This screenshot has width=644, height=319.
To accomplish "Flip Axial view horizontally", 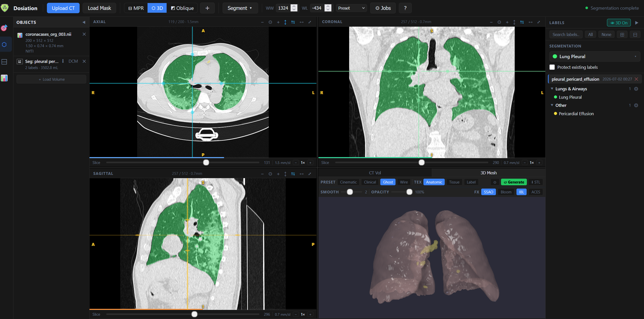I will coord(301,22).
